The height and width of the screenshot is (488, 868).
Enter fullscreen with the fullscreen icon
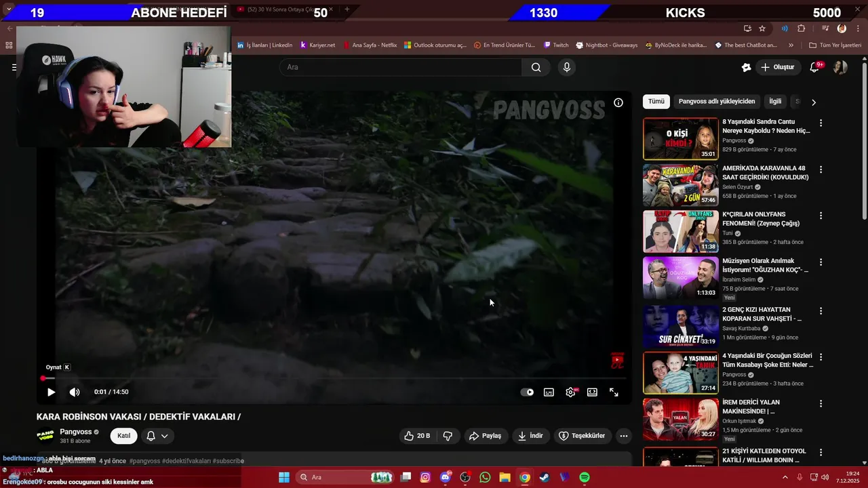614,392
